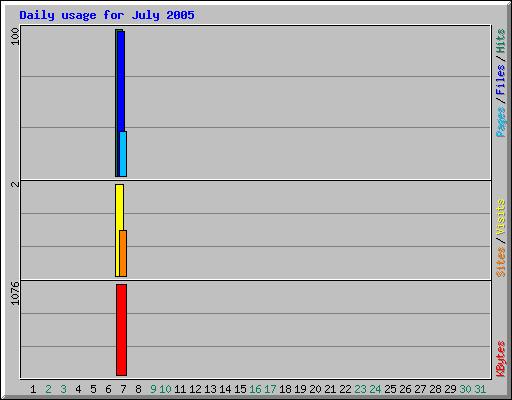The image size is (512, 400).
Task: Click green weekend day "17" on the x-axis
Action: click(x=270, y=389)
